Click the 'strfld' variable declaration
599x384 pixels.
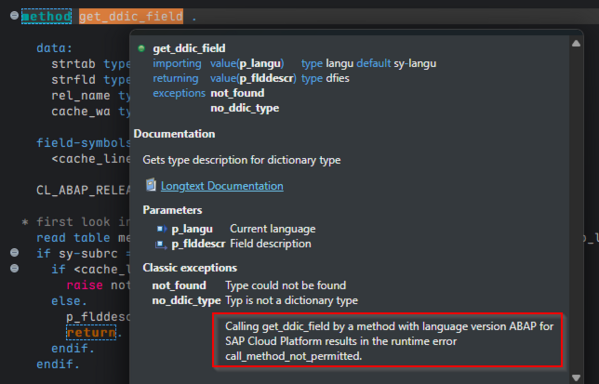coord(73,79)
